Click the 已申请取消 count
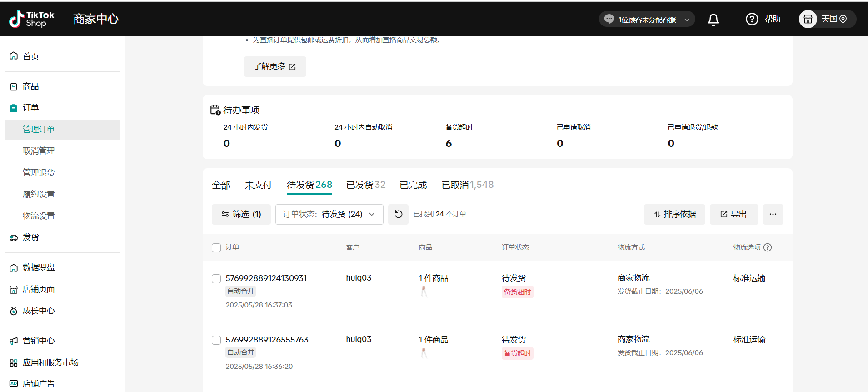This screenshot has height=392, width=868. (x=560, y=144)
